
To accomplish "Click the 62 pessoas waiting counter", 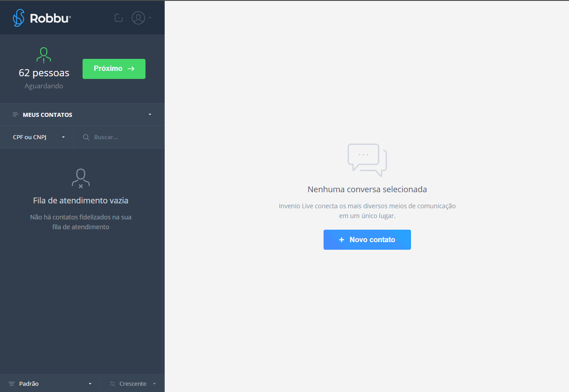I will 44,73.
